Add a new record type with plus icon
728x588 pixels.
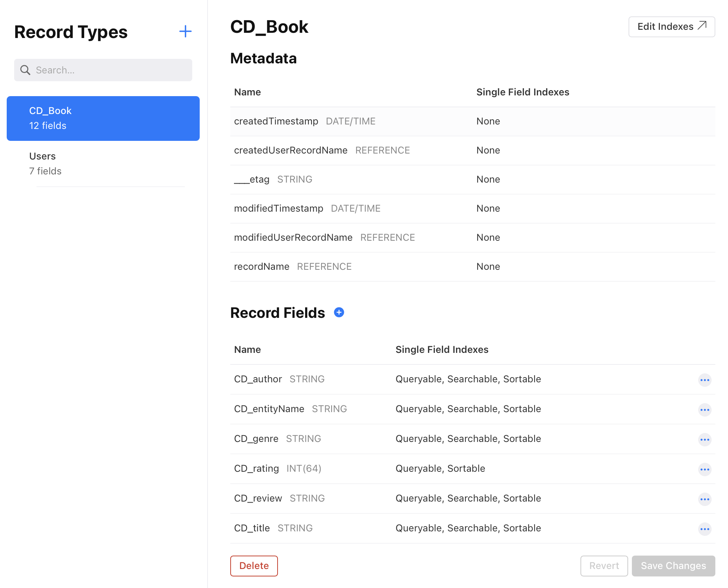pyautogui.click(x=185, y=31)
